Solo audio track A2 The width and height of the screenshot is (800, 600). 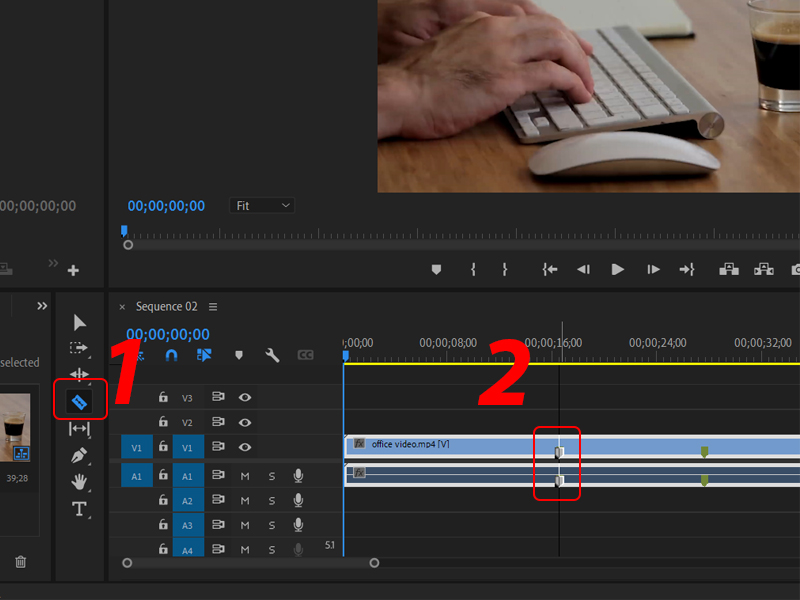point(272,501)
